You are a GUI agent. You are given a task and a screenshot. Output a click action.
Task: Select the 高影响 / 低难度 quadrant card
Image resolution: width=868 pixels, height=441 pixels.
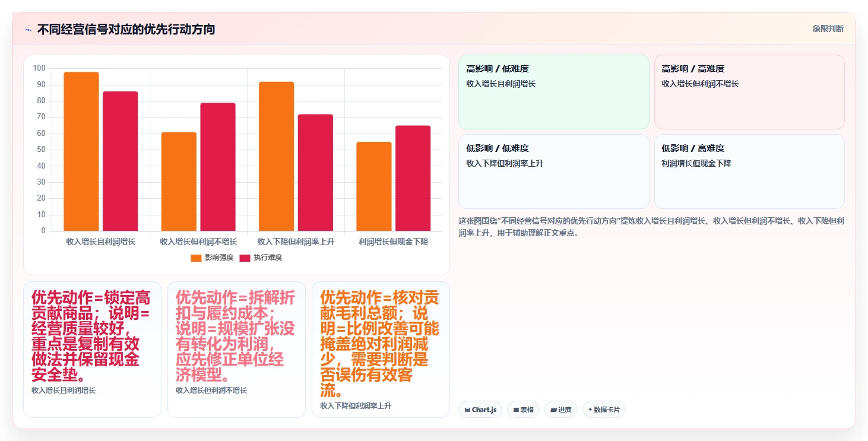click(x=553, y=92)
